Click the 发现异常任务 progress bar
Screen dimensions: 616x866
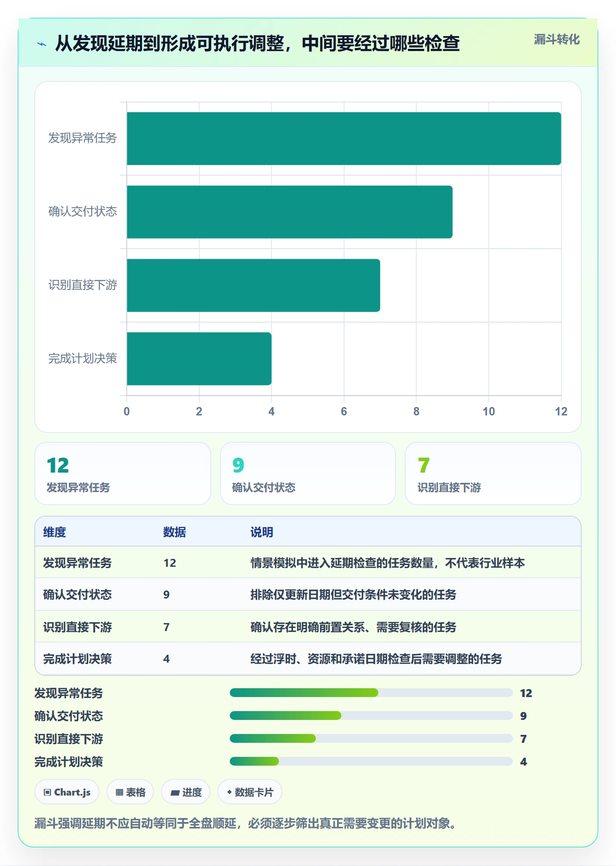tap(371, 693)
